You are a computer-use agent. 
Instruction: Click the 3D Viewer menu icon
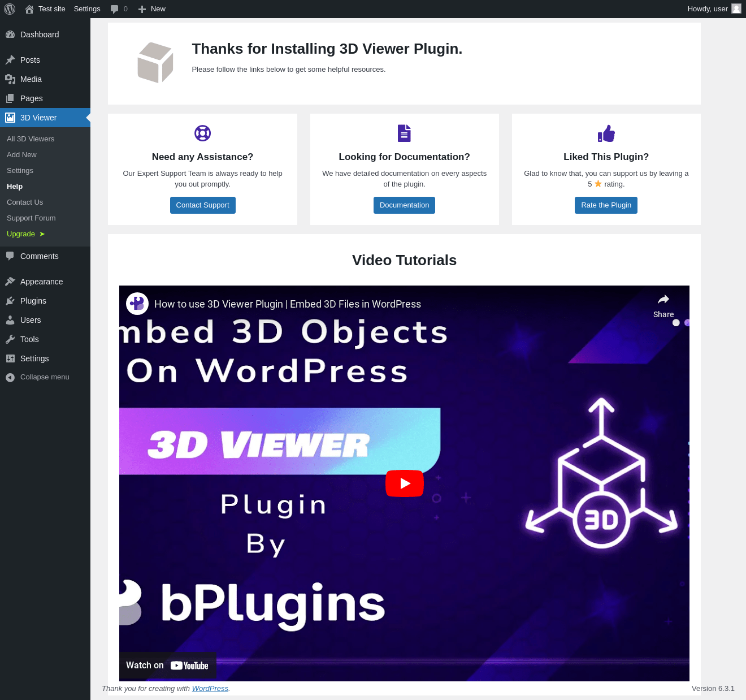(x=10, y=118)
